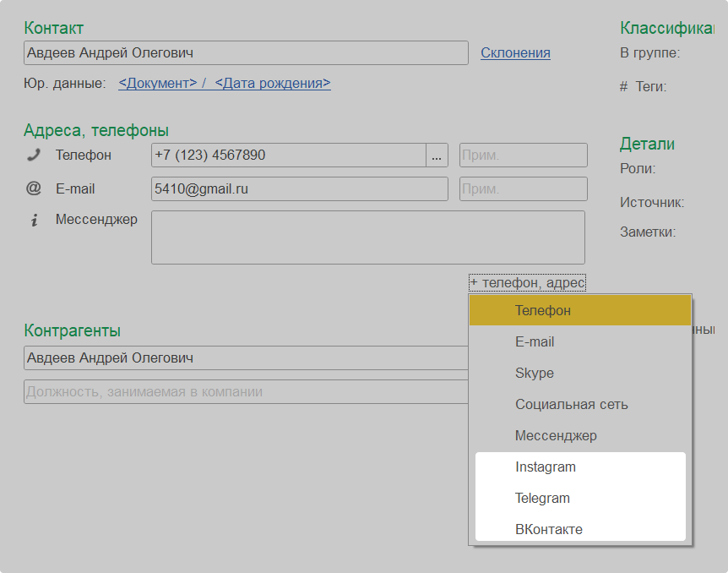This screenshot has height=573, width=728.
Task: Click the @ icon next to E-mail
Action: click(x=34, y=188)
